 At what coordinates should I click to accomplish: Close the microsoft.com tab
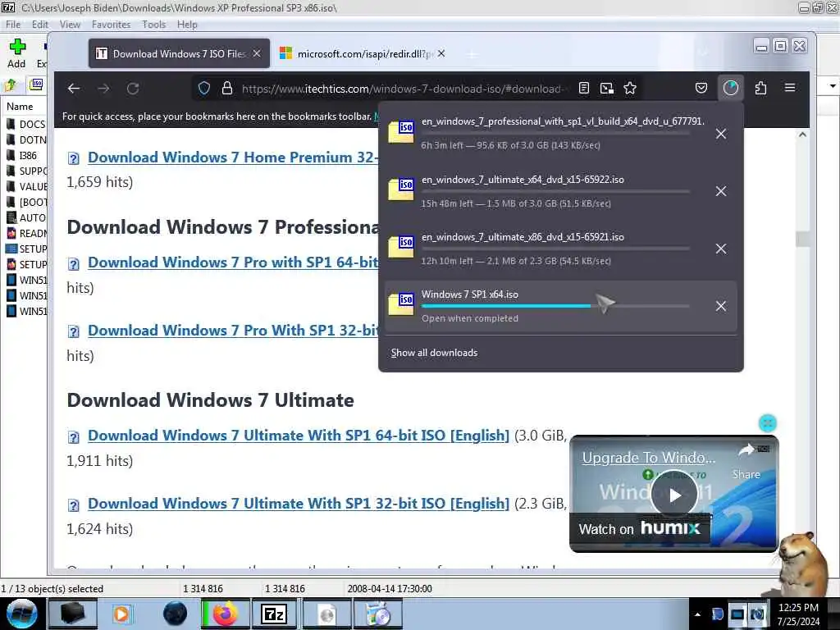[441, 53]
